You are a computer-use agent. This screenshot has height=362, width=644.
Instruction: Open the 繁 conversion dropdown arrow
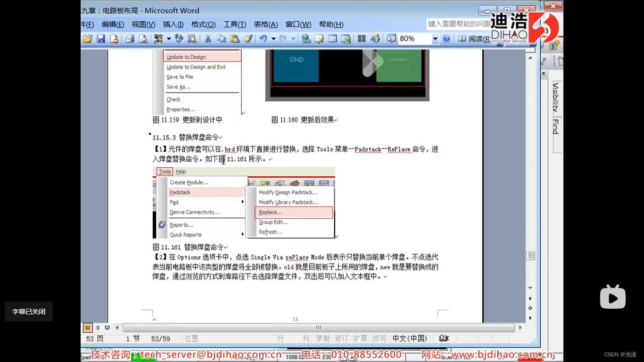168,39
